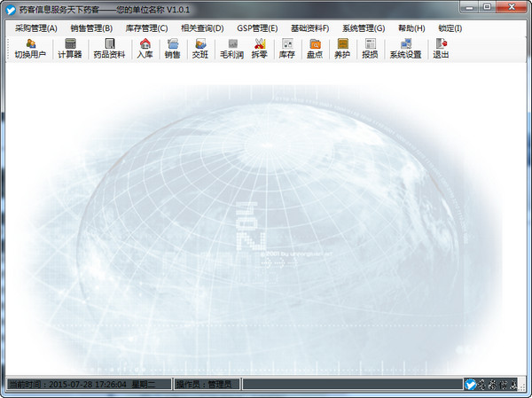
Task: Select the 拆零 split-pack tool
Action: click(x=259, y=49)
